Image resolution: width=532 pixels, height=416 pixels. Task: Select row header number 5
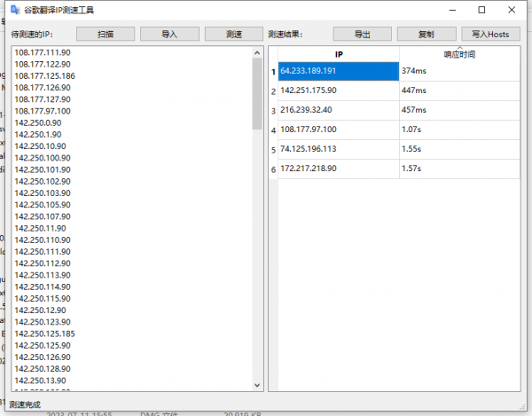273,150
